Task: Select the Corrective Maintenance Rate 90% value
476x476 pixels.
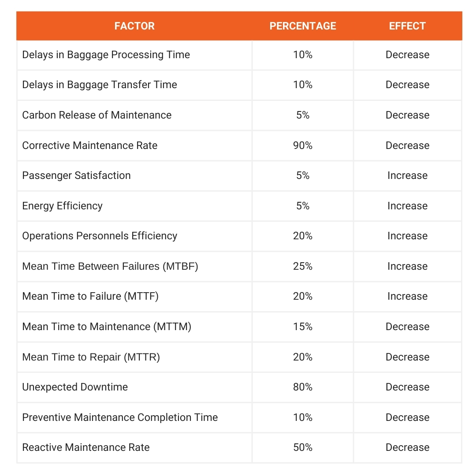Action: [303, 145]
